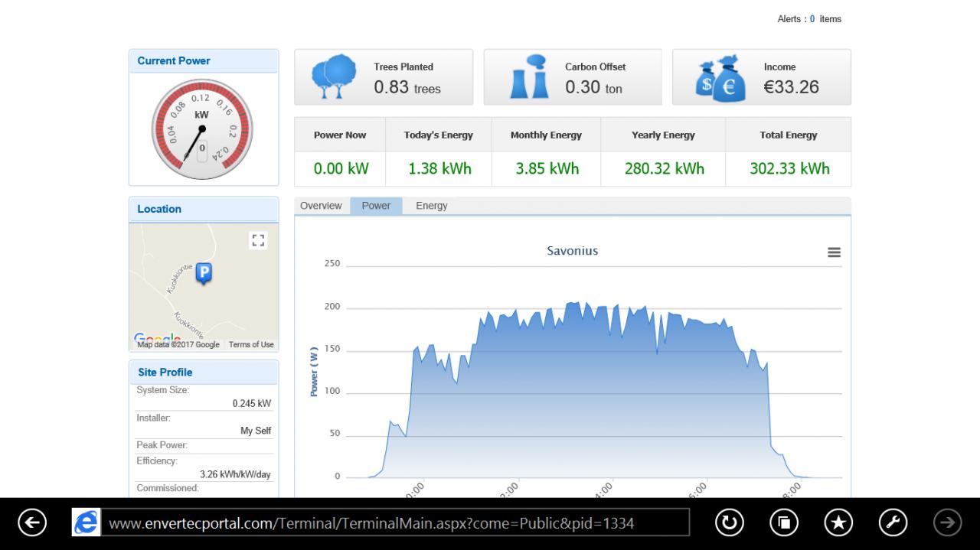Click the Carbon Offset value 0.30 ton
Screen dimensions: 980x550
pos(593,87)
